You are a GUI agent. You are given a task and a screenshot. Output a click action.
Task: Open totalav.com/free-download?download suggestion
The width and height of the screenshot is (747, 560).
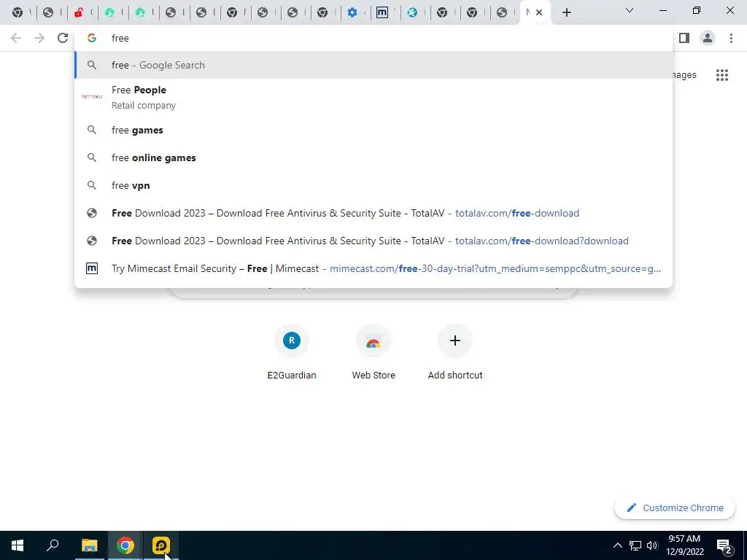click(373, 241)
